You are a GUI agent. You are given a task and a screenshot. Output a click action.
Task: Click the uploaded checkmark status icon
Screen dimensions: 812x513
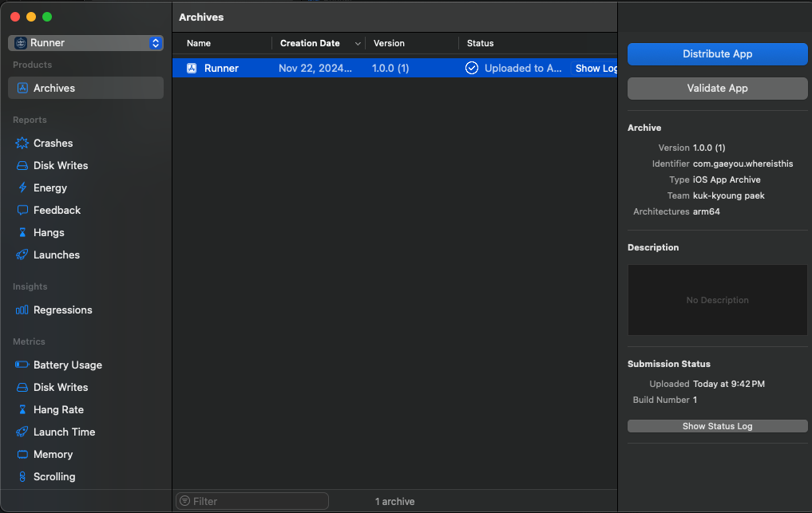[x=472, y=68]
